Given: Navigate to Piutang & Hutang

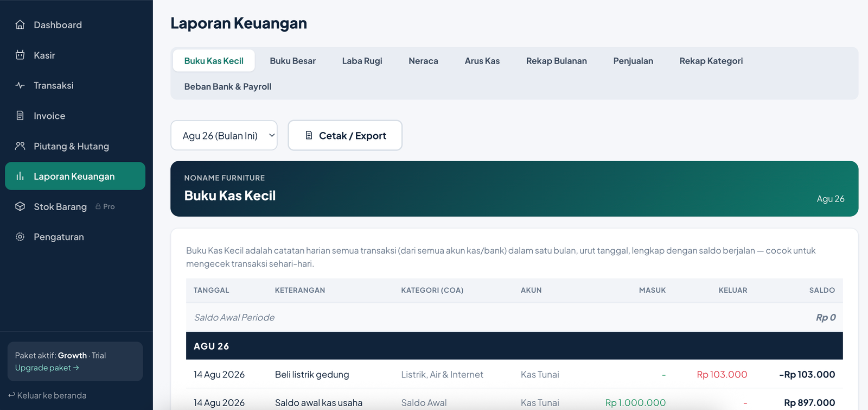Looking at the screenshot, I should click(75, 146).
